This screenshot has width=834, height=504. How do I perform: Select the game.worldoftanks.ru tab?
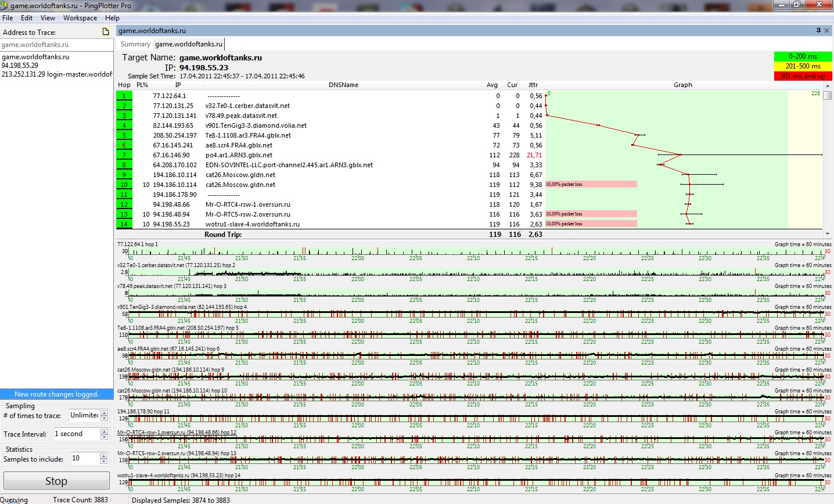(x=189, y=44)
